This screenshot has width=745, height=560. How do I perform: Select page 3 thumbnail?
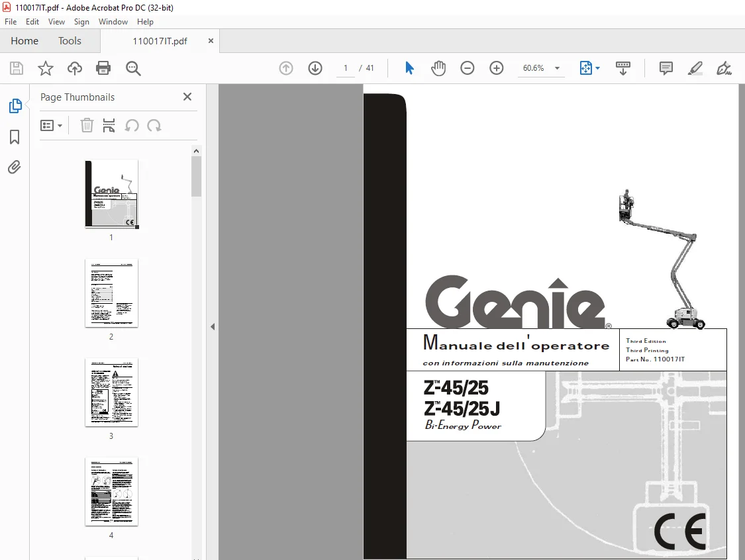112,393
